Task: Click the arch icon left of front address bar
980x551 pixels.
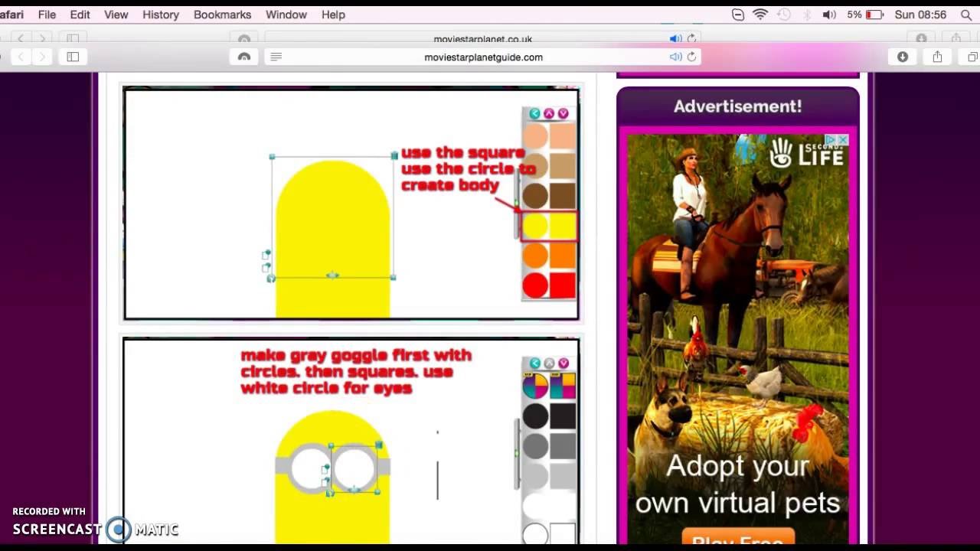Action: pyautogui.click(x=244, y=57)
